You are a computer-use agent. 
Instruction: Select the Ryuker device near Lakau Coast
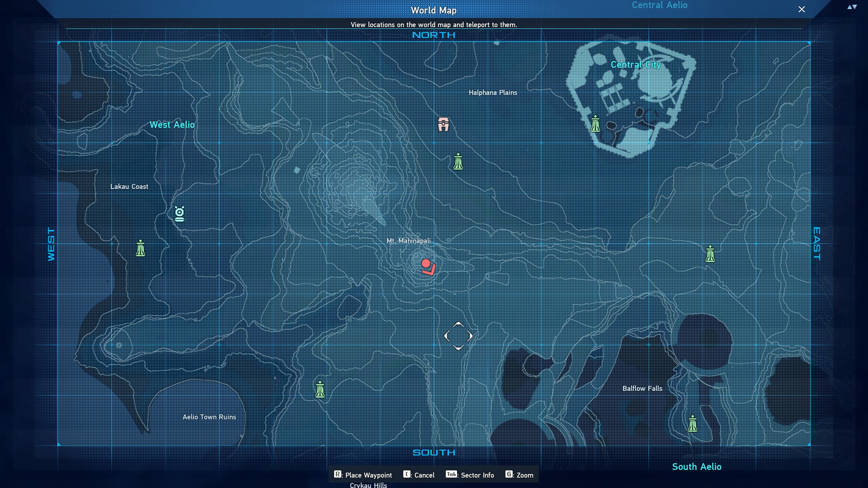point(141,248)
